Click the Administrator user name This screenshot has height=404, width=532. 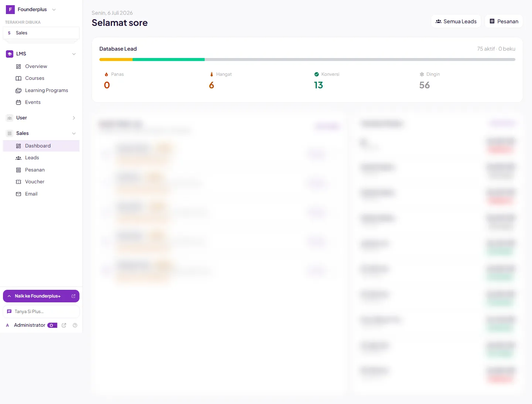coord(30,325)
